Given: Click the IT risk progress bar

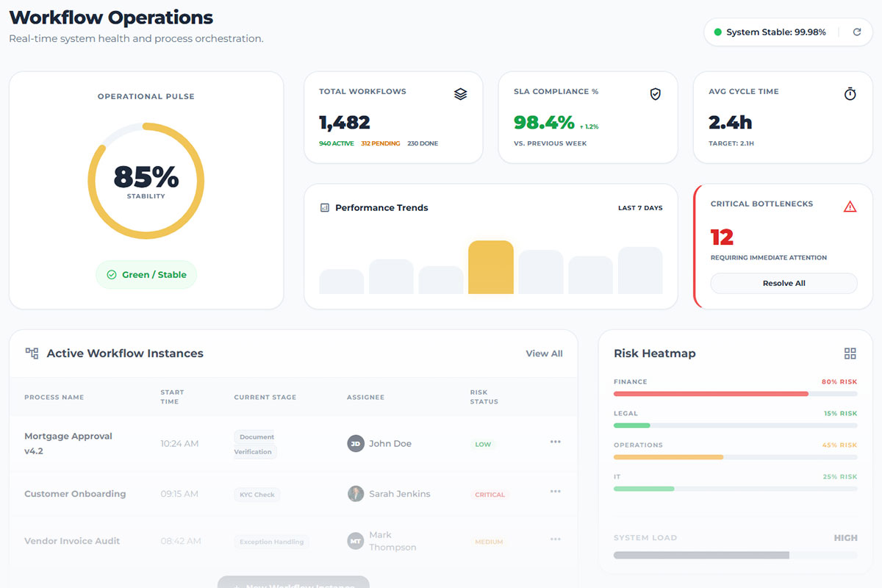Looking at the screenshot, I should tap(735, 489).
